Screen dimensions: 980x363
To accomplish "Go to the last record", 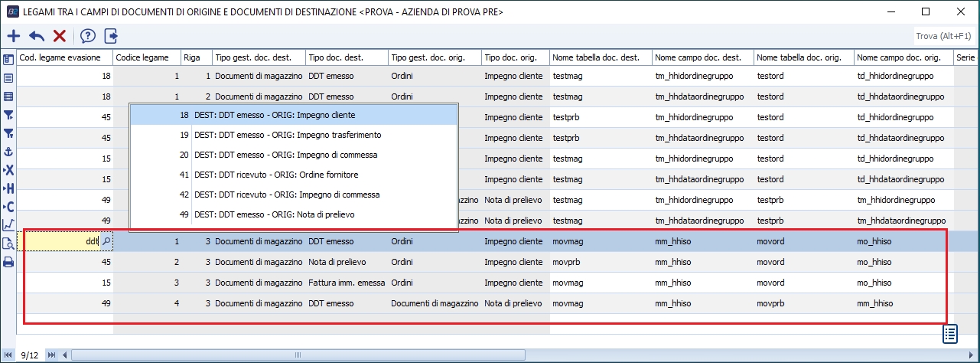I will 51,355.
